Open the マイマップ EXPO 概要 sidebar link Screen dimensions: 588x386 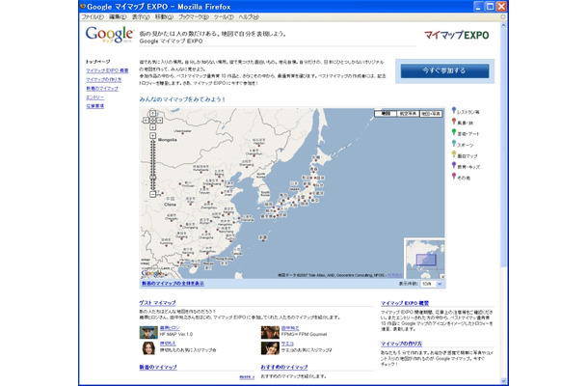(x=107, y=70)
